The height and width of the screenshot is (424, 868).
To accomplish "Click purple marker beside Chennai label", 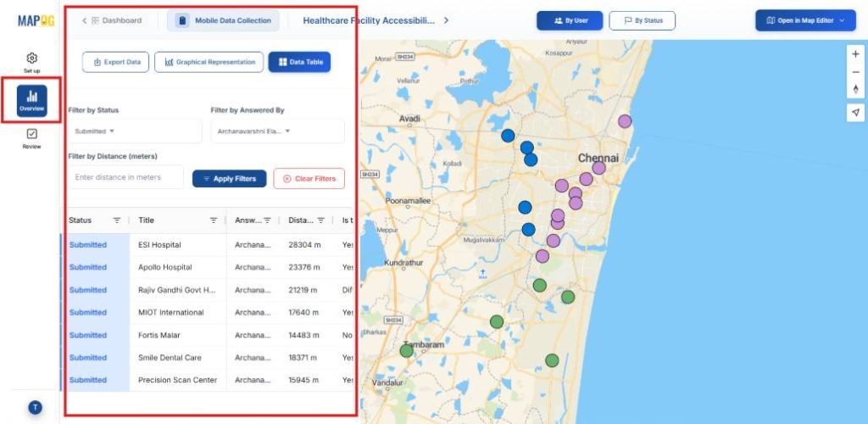I will (599, 168).
